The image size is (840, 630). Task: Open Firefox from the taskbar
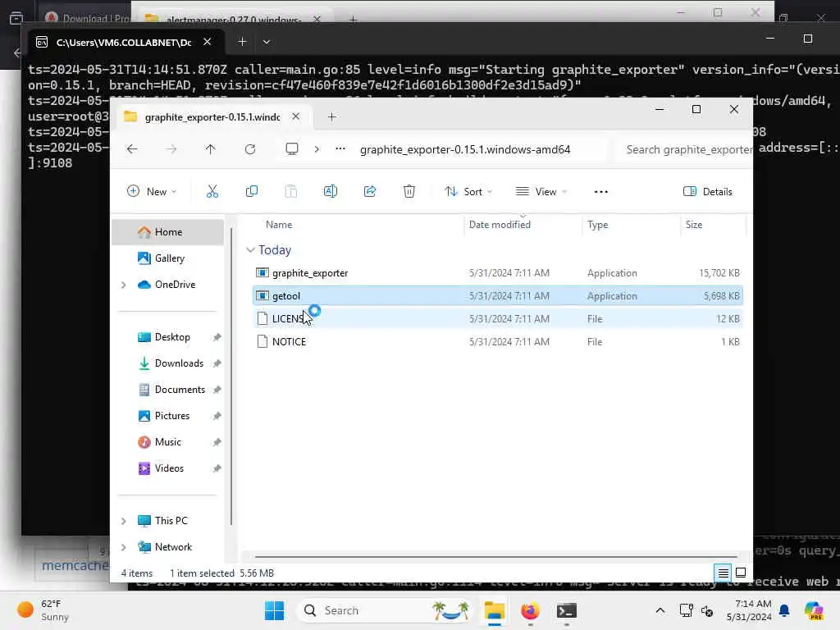pyautogui.click(x=530, y=610)
